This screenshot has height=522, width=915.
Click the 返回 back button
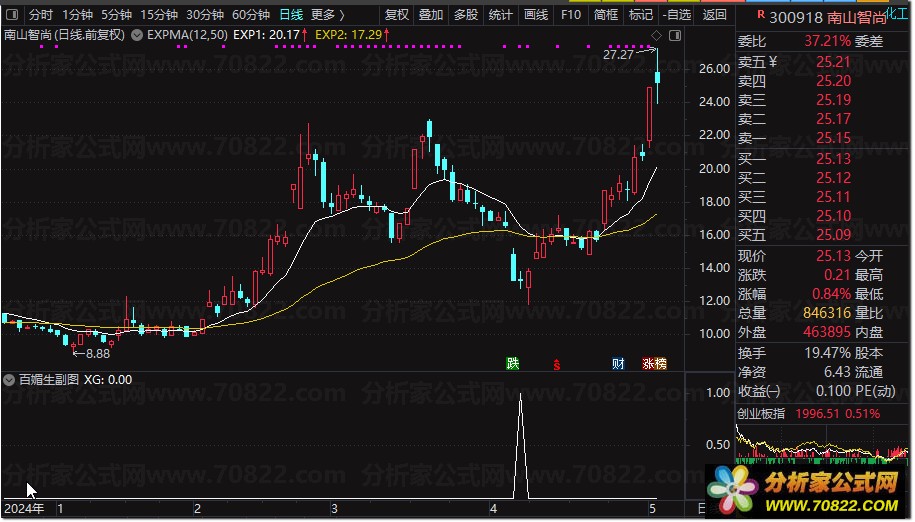pyautogui.click(x=714, y=15)
